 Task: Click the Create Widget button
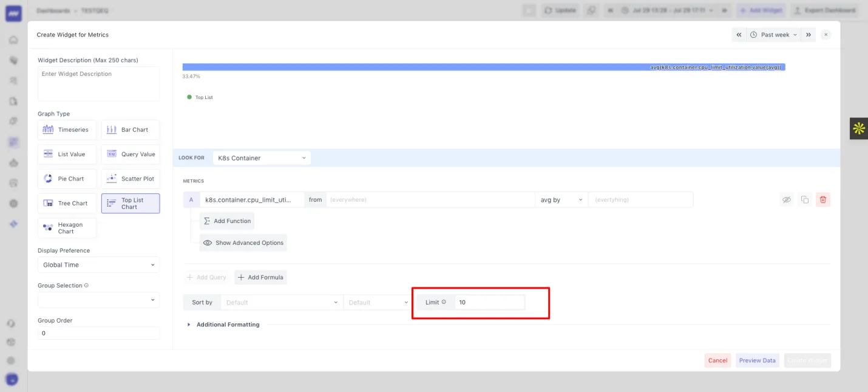[x=807, y=360]
